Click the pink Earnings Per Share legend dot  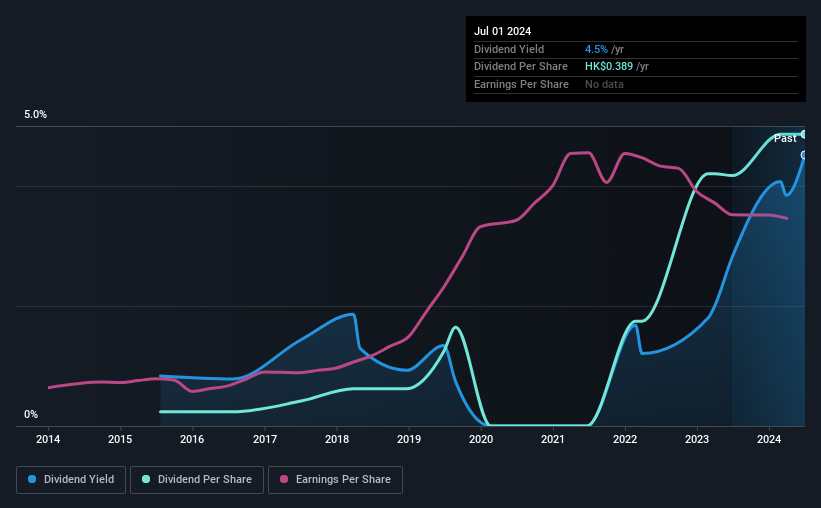[284, 479]
